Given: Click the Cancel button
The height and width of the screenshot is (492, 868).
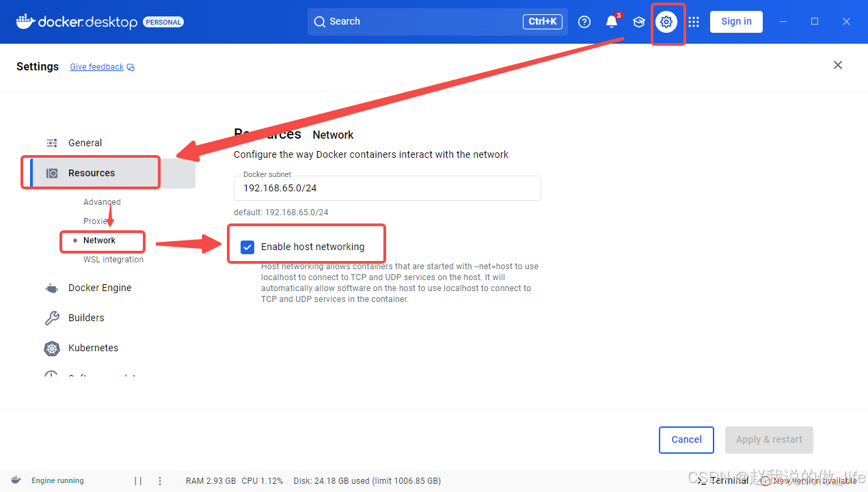Looking at the screenshot, I should (686, 440).
